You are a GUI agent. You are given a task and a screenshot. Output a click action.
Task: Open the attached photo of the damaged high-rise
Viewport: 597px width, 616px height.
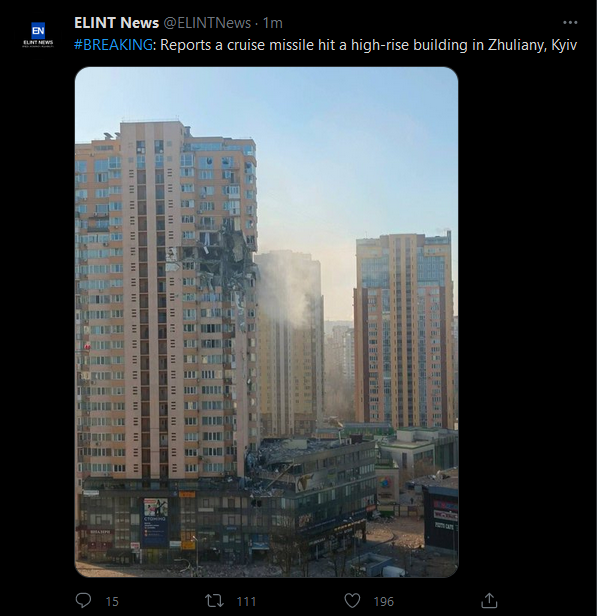(x=266, y=322)
